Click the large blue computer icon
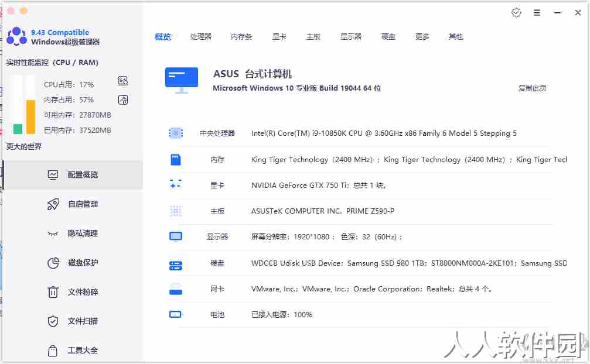590x364 pixels. [182, 80]
